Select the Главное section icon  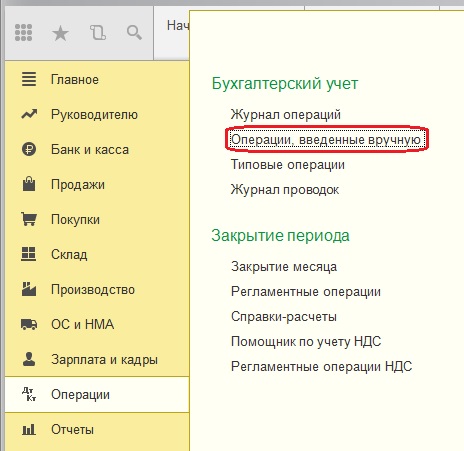(29, 79)
